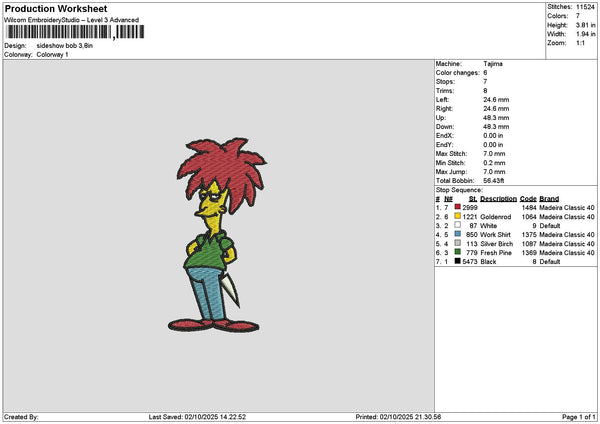
Task: Click the red thread swatch in stop 1
Action: click(457, 207)
